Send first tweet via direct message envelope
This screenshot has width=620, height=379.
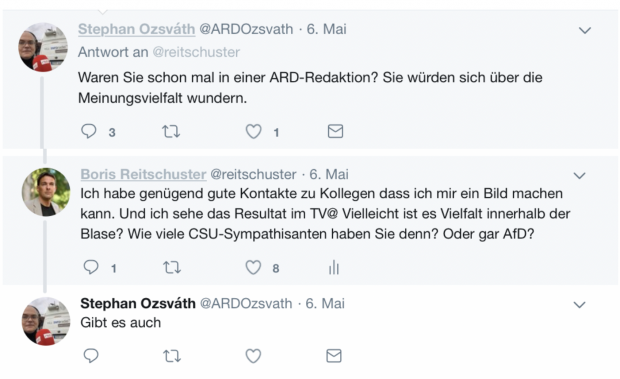coord(335,131)
